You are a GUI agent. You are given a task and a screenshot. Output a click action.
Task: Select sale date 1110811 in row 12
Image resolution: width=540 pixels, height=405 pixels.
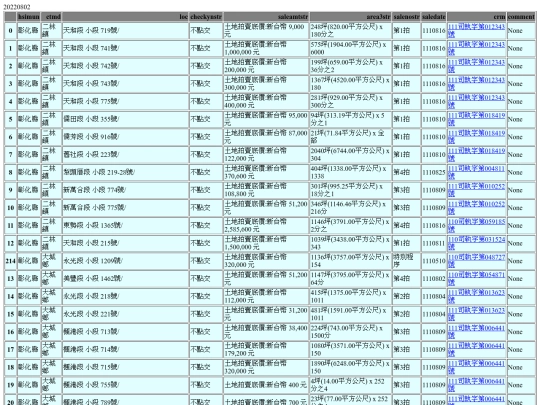(434, 243)
